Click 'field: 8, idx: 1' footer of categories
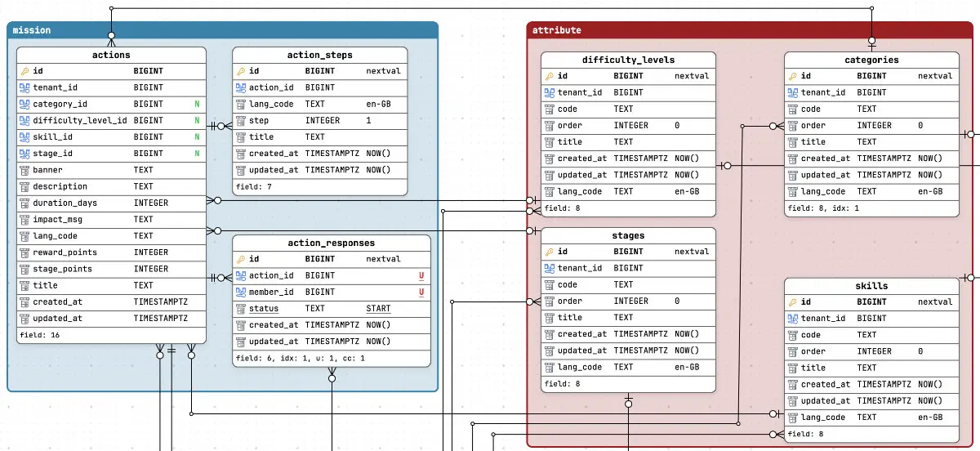Viewport: 980px width, 451px height. (x=823, y=208)
